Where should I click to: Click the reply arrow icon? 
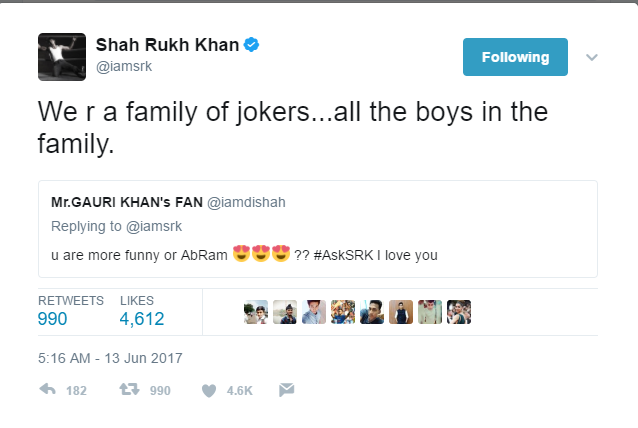click(47, 391)
